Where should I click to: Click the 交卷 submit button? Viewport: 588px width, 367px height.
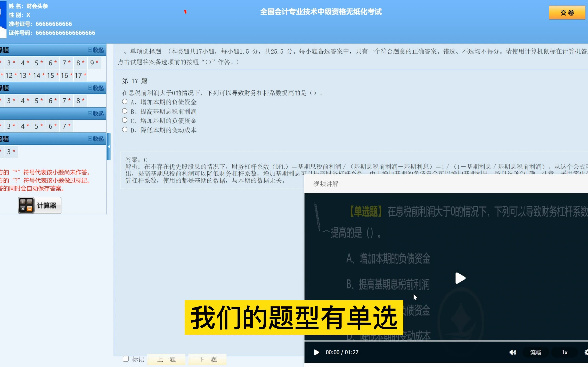567,13
